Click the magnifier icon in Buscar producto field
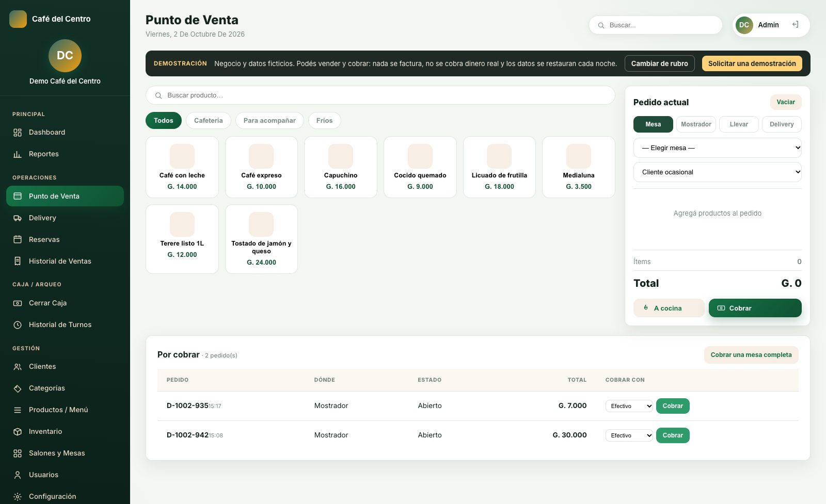The image size is (826, 504). (158, 95)
